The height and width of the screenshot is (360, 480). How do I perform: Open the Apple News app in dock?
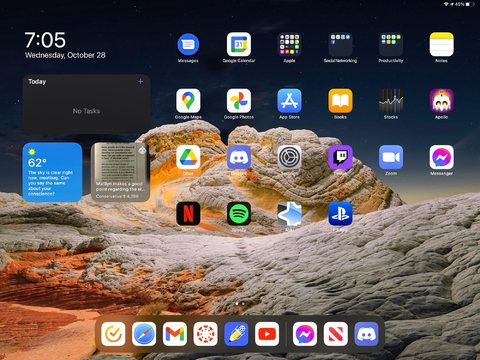coord(336,334)
